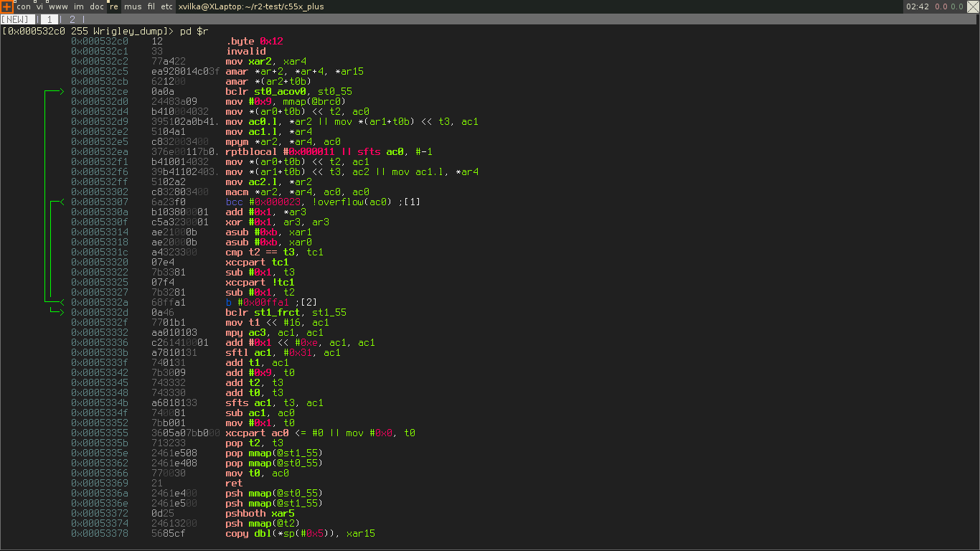
Task: Switch to the "mus" workspace tag
Action: pos(133,6)
